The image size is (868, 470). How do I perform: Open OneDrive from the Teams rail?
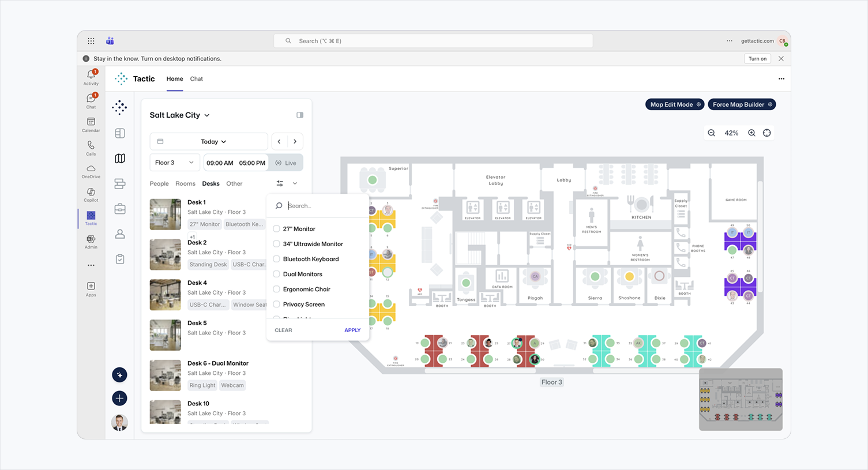(91, 171)
